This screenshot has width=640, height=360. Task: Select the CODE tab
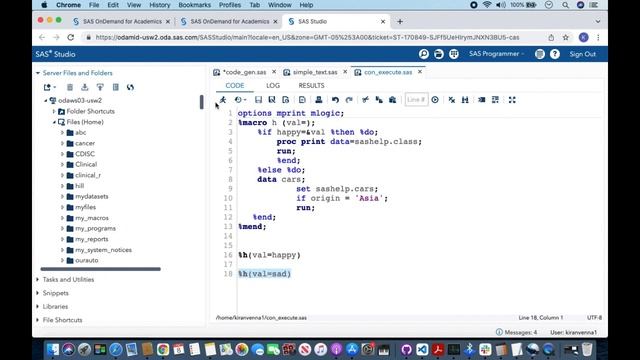click(x=235, y=85)
